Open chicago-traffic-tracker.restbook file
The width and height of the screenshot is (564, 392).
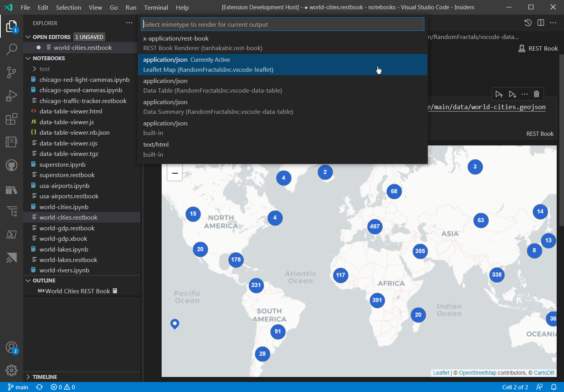coord(83,101)
